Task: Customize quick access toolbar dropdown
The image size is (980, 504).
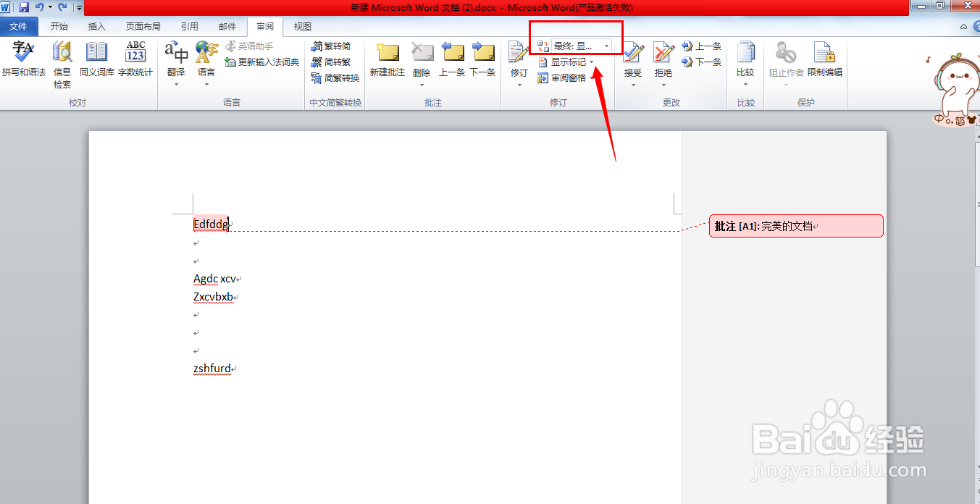Action: pyautogui.click(x=79, y=7)
